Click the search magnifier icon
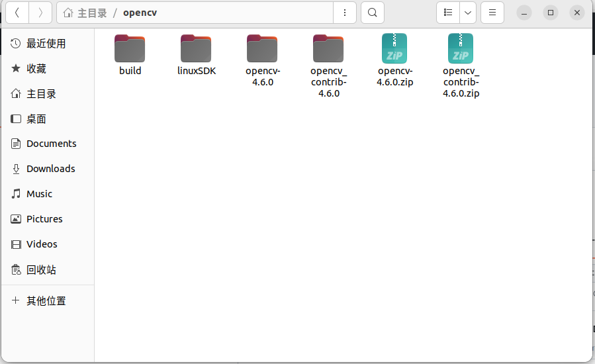The image size is (595, 364). click(x=373, y=13)
